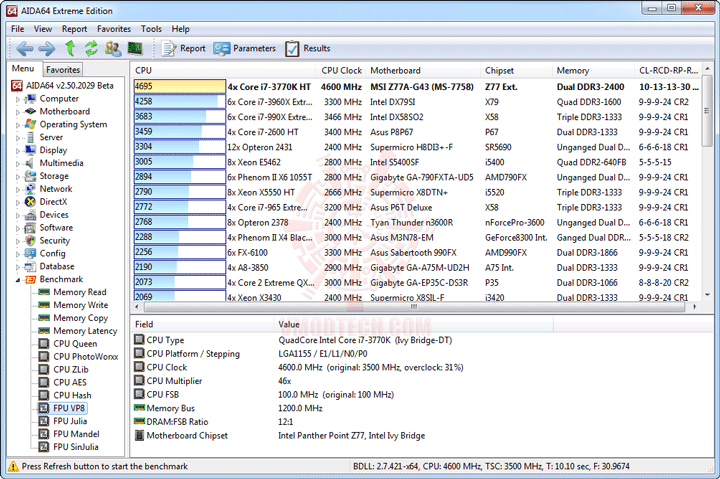Click the warning icon in status bar
The width and height of the screenshot is (720, 479).
tap(13, 467)
